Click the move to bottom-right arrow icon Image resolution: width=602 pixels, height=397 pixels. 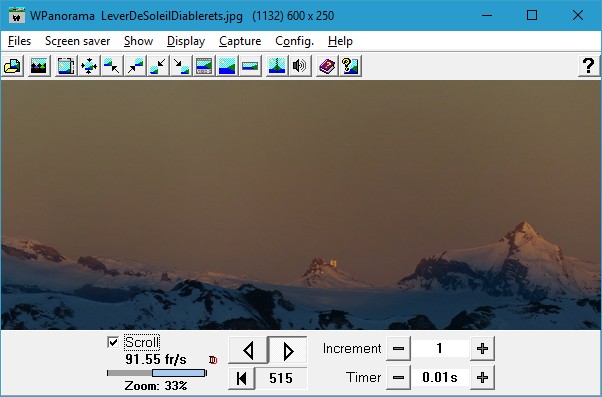[181, 66]
